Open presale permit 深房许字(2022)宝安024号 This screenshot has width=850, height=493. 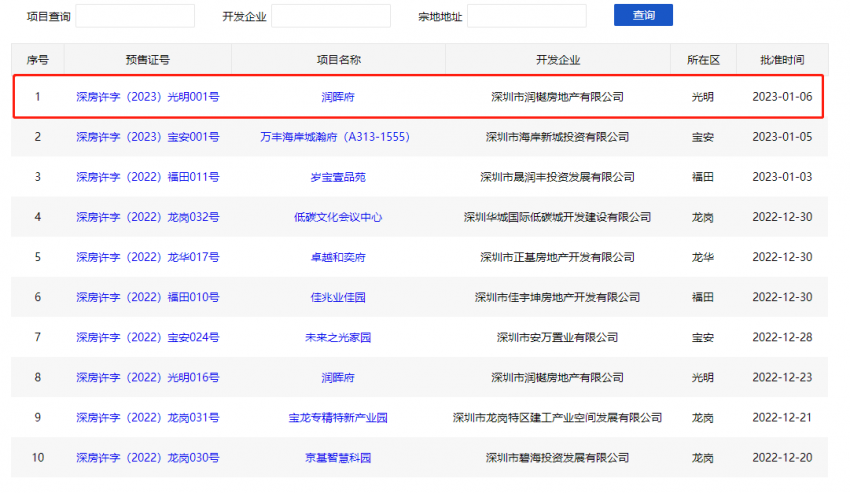147,338
